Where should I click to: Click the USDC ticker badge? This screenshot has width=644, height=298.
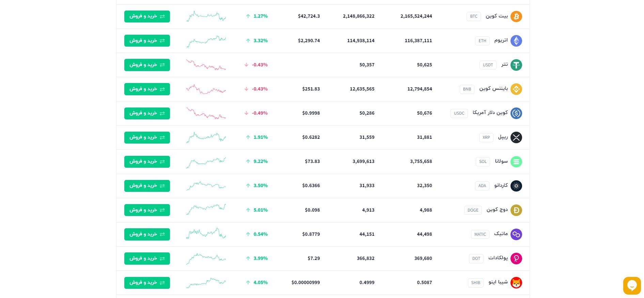click(x=459, y=113)
